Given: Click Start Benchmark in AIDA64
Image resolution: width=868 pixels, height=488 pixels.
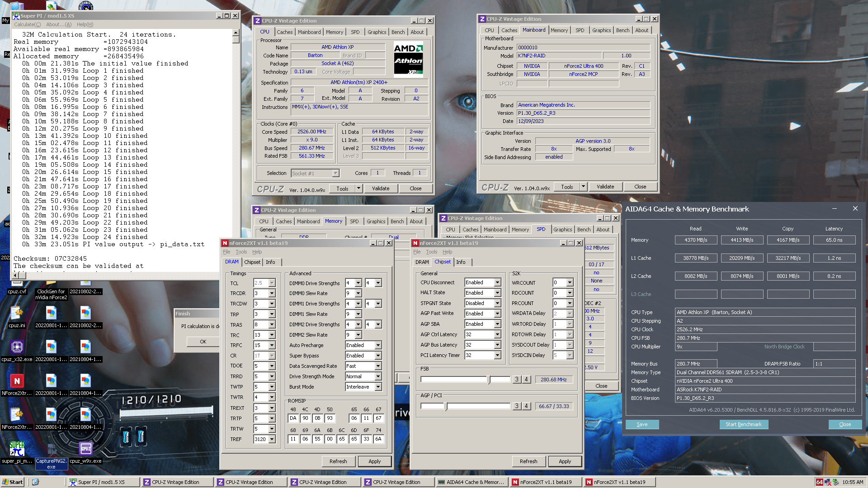Looking at the screenshot, I should (x=744, y=424).
